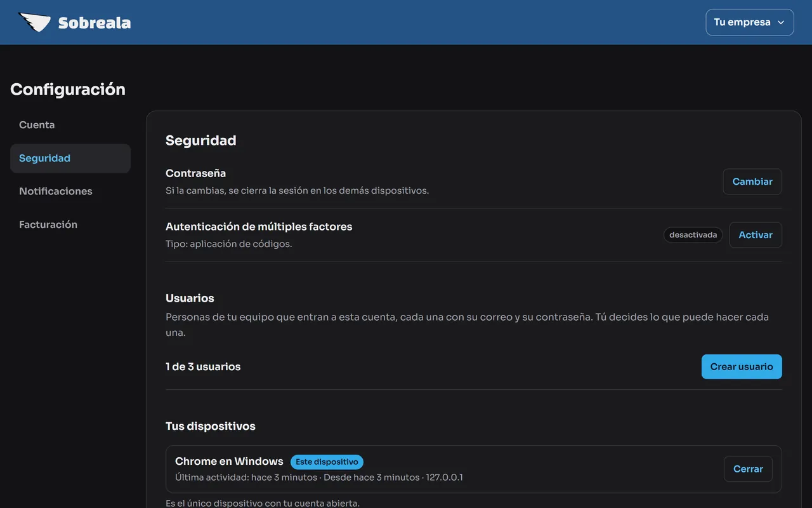
Task: Click the Es el único dispositivo note
Action: [x=263, y=504]
